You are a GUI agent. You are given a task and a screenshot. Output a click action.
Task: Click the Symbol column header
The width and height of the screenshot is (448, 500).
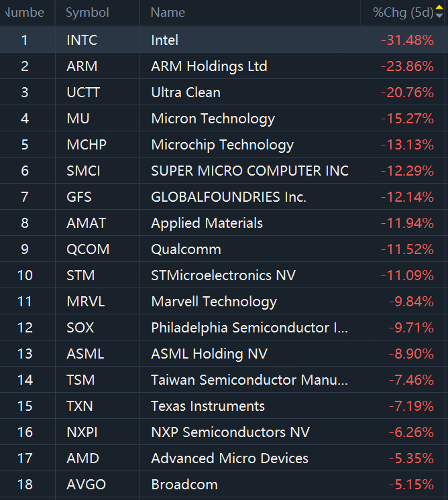[87, 13]
